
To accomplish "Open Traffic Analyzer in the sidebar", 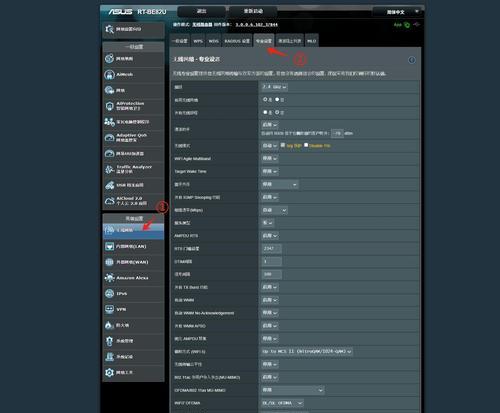I will coord(133,169).
